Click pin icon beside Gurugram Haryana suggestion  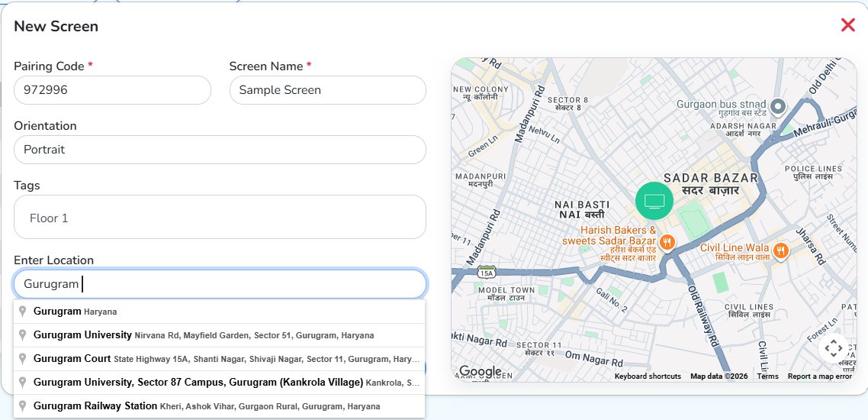pos(23,312)
